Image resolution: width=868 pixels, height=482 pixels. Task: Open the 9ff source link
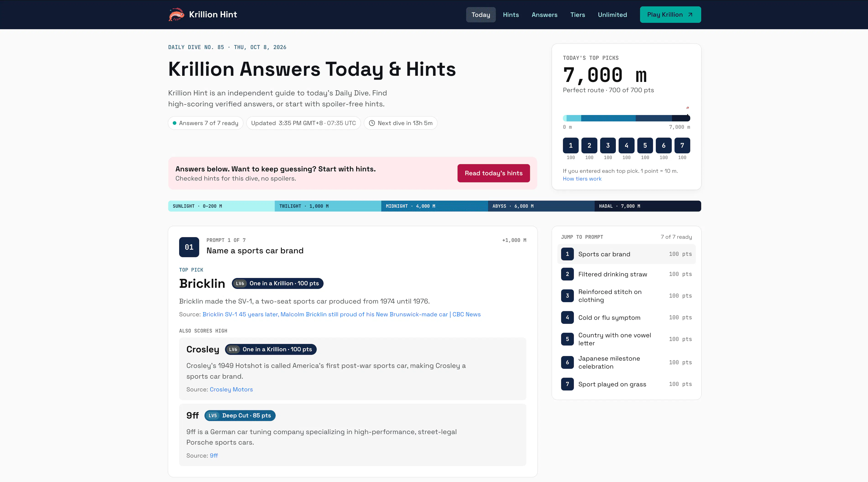click(214, 455)
